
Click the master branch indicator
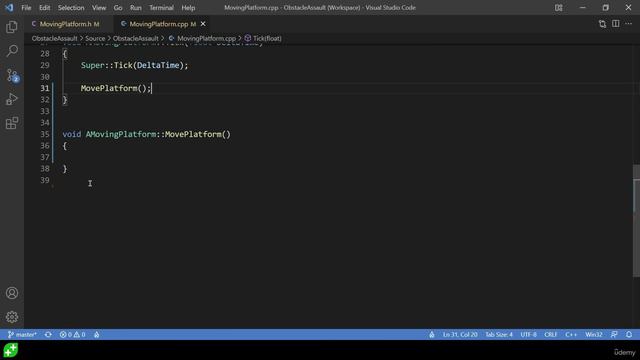pyautogui.click(x=22, y=335)
